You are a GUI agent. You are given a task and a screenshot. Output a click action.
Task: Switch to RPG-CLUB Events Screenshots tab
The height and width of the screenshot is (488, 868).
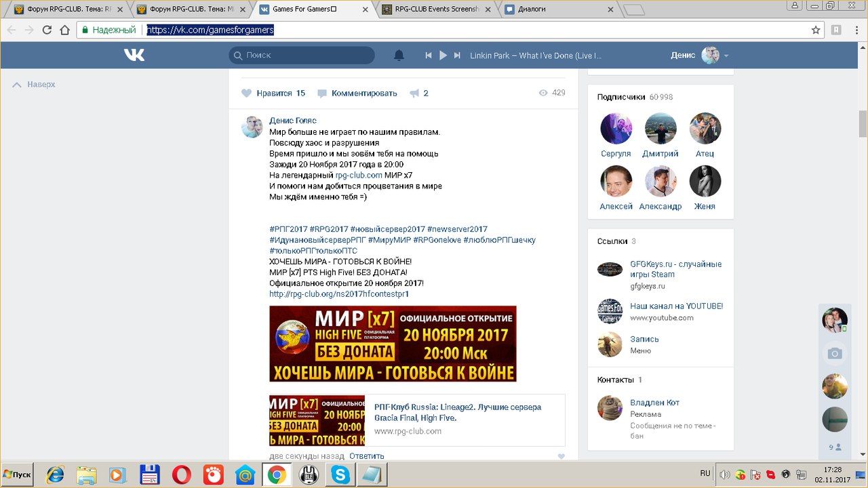point(431,9)
